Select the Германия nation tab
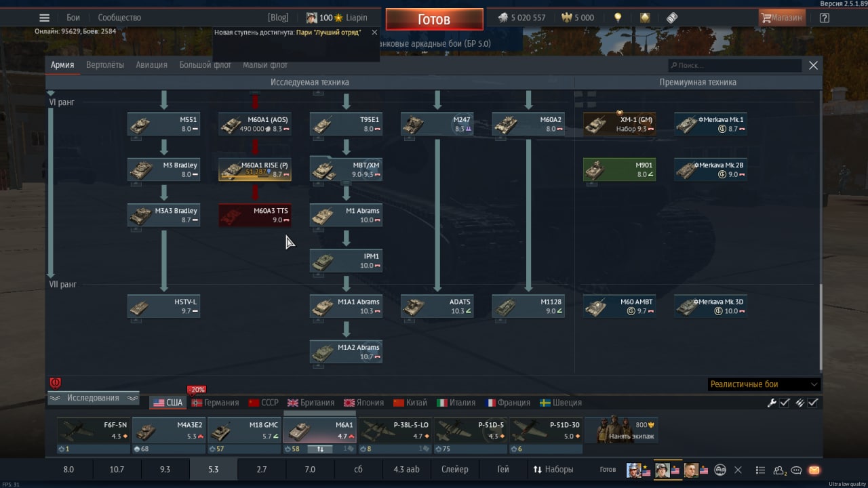 pos(215,403)
